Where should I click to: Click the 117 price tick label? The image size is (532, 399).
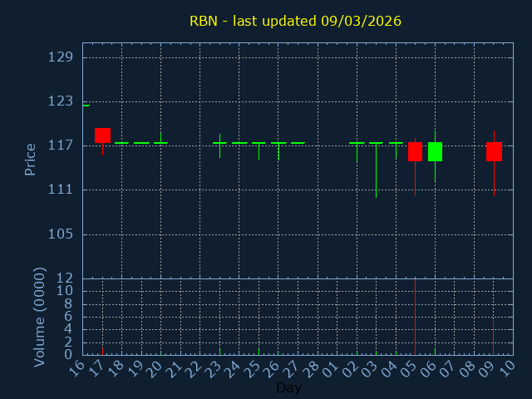pyautogui.click(x=60, y=145)
